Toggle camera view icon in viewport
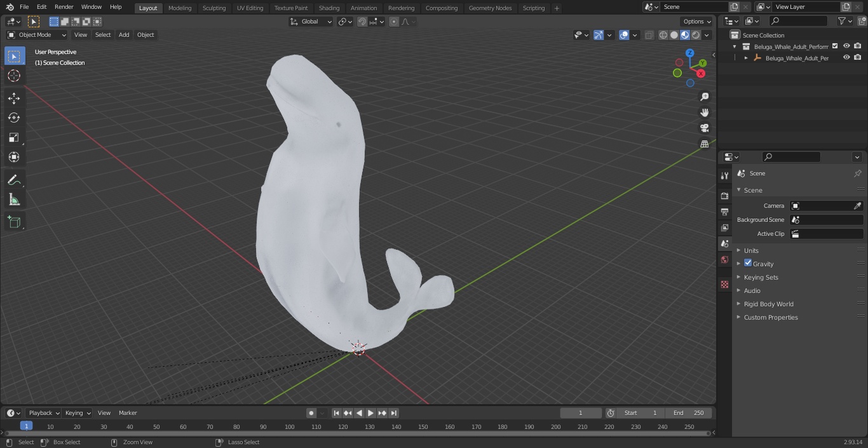The image size is (868, 448). point(704,128)
